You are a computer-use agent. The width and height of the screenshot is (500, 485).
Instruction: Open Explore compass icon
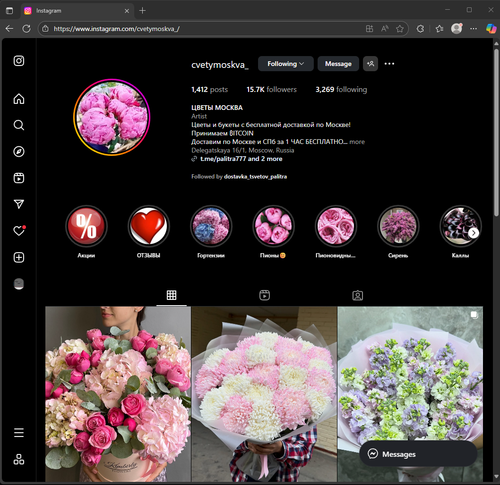pos(19,152)
